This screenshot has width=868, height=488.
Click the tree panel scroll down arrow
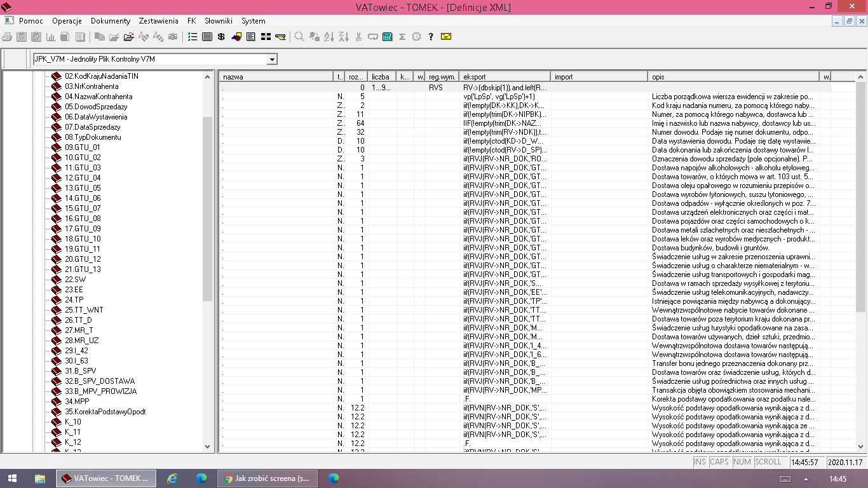click(x=207, y=447)
